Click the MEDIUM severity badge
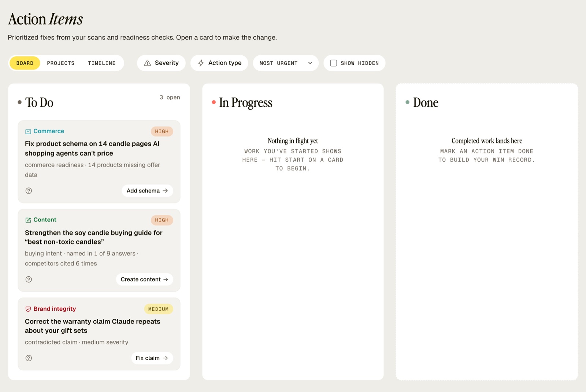The width and height of the screenshot is (586, 392). point(159,309)
